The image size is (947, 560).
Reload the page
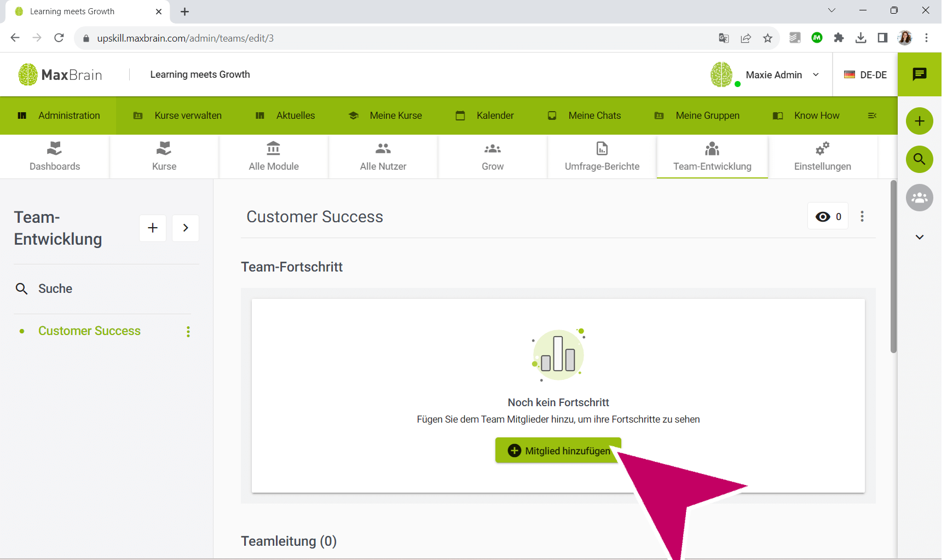59,38
